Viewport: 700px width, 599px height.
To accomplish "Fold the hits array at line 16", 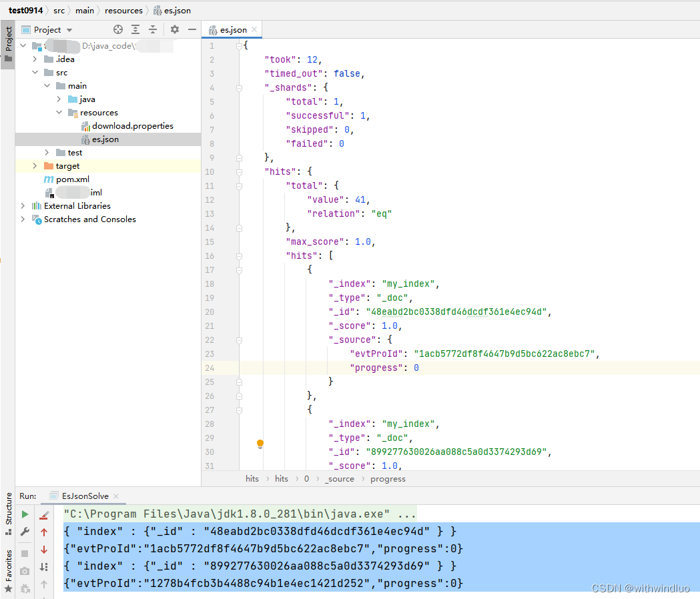I will pos(240,255).
